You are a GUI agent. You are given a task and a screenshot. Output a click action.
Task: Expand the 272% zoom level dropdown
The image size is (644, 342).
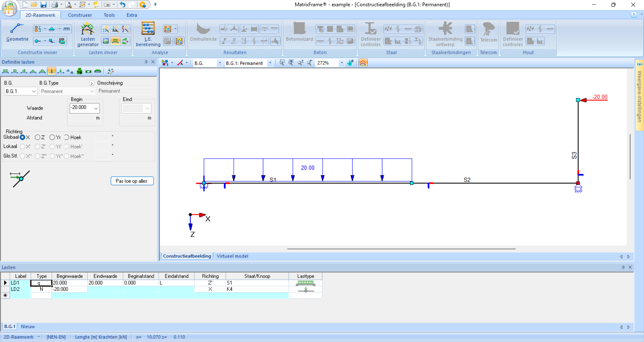(341, 63)
